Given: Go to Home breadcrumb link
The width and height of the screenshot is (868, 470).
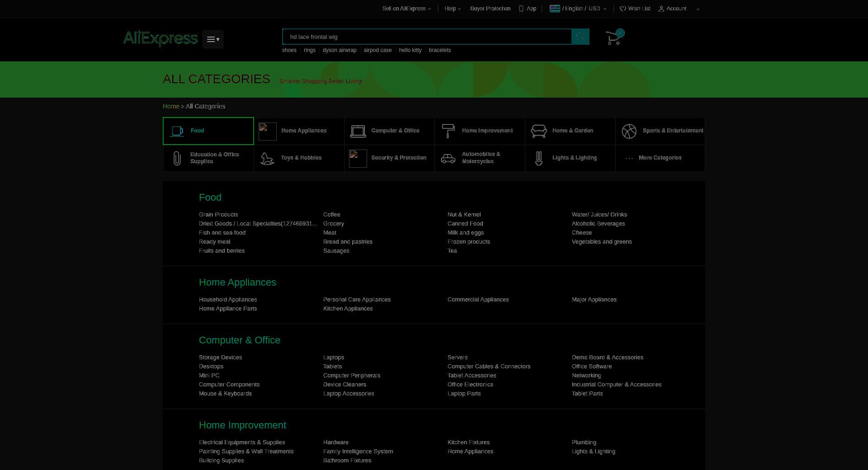Looking at the screenshot, I should 171,106.
